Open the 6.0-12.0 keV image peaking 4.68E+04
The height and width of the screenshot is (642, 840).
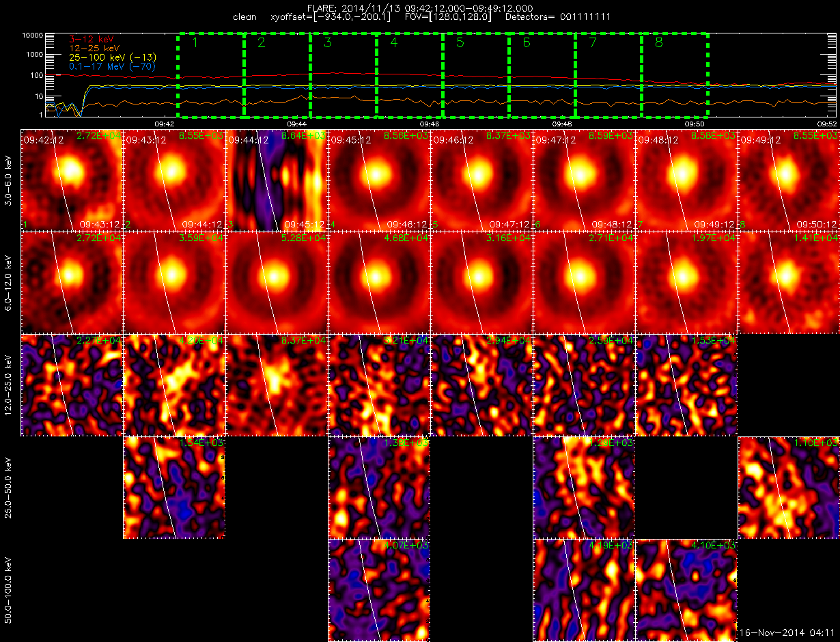tap(379, 282)
